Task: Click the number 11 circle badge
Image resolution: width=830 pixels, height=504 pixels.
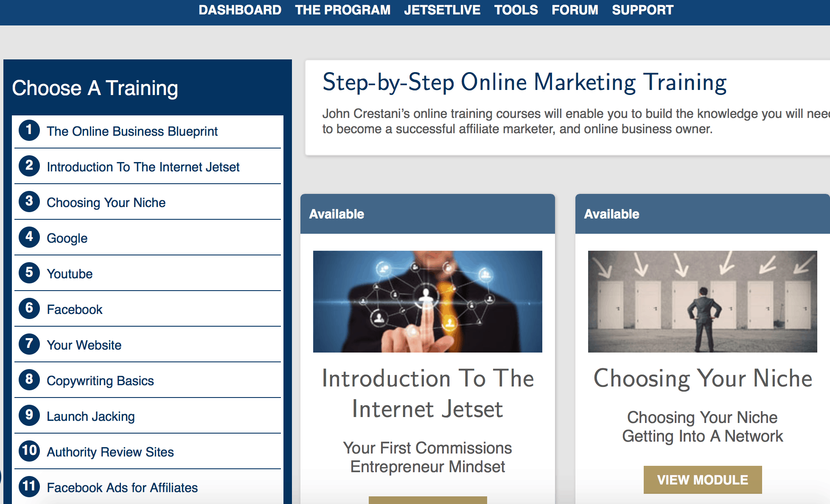Action: (x=29, y=487)
